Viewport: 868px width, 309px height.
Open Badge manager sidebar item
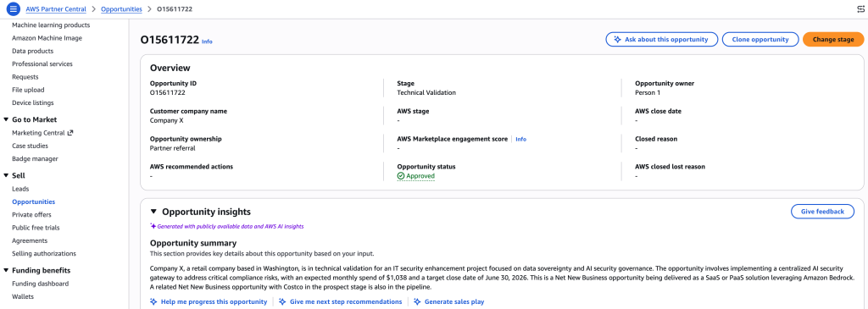click(35, 158)
